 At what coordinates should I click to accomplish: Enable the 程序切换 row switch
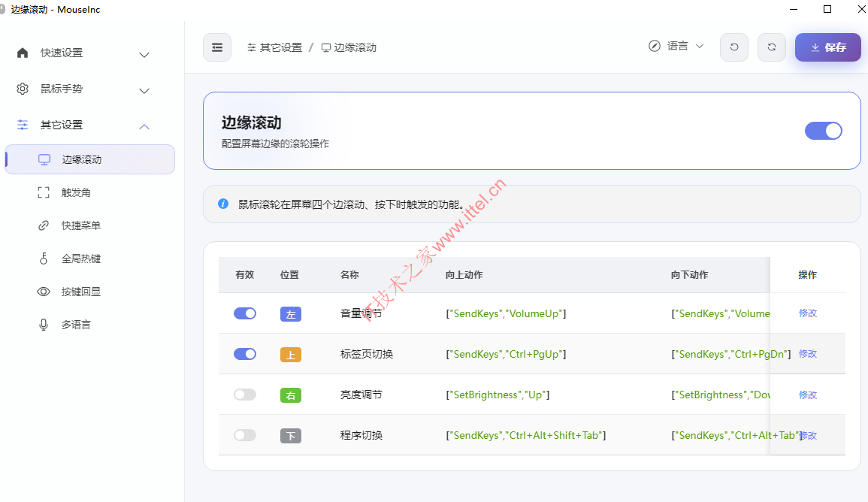click(x=245, y=435)
